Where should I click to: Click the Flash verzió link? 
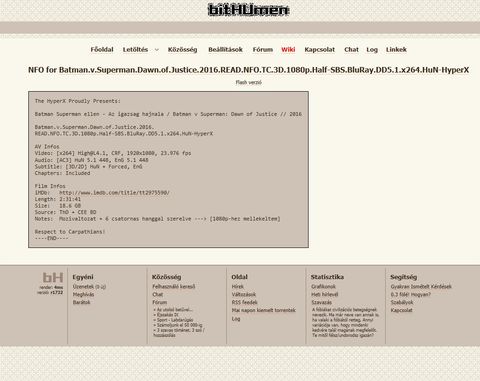point(248,82)
